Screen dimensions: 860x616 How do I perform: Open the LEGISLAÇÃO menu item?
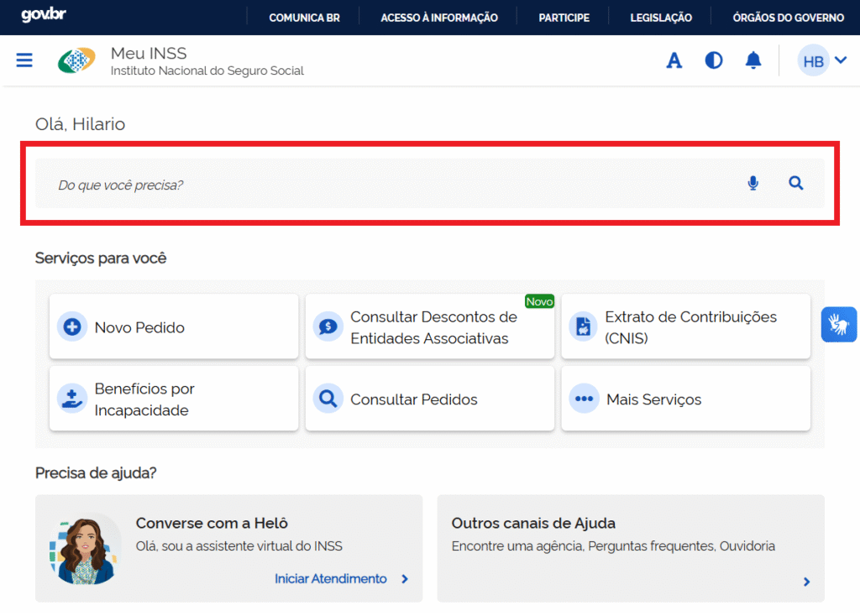[661, 18]
